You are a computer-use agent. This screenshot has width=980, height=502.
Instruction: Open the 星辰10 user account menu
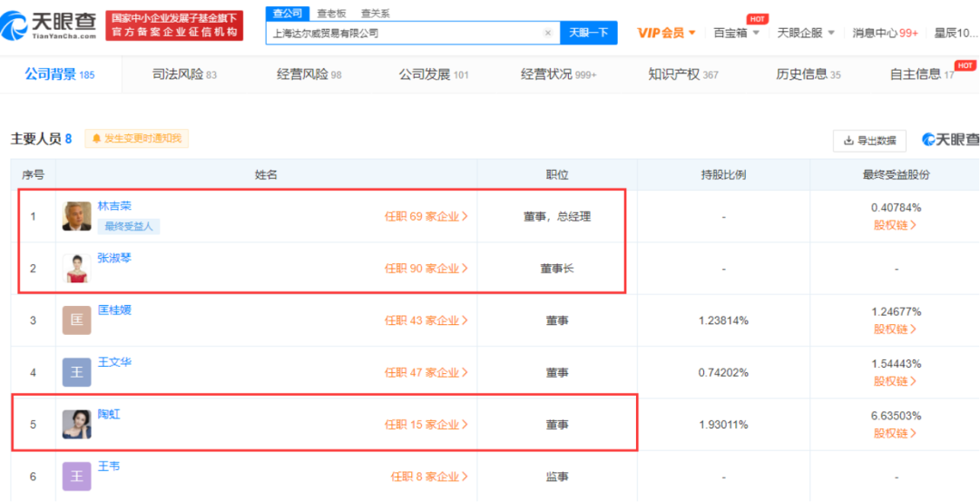[x=956, y=33]
